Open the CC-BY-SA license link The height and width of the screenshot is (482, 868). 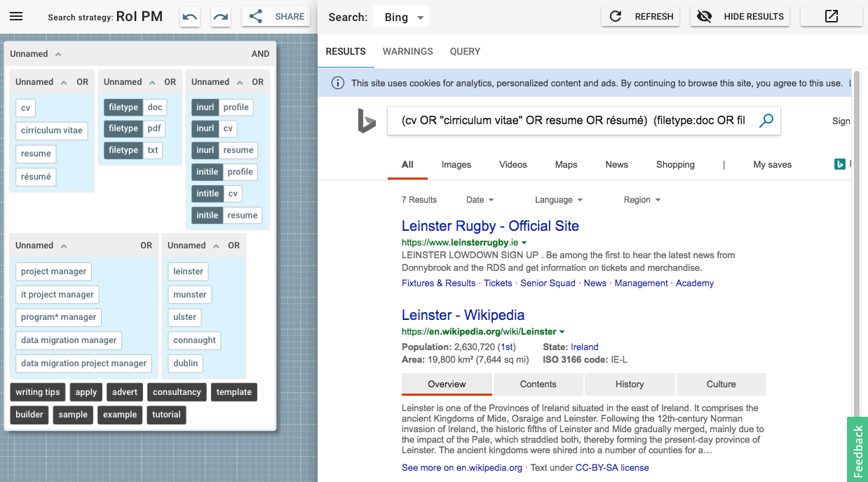pos(612,467)
